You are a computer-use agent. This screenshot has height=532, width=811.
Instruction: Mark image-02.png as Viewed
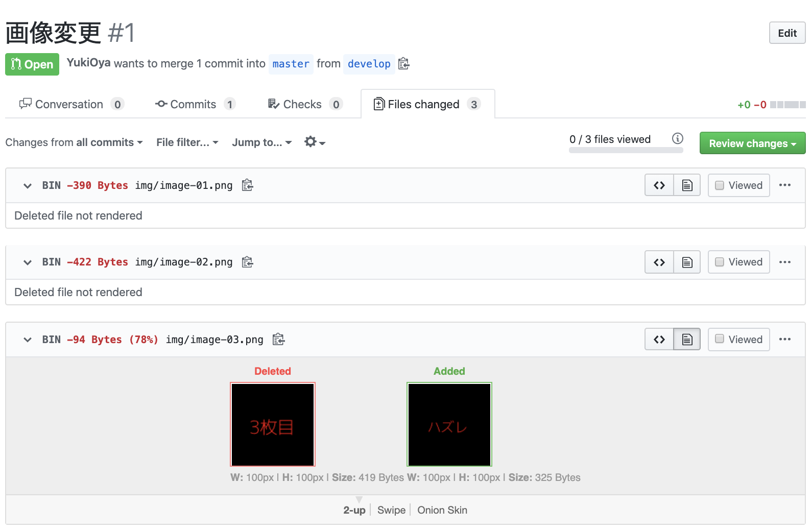[x=739, y=262]
